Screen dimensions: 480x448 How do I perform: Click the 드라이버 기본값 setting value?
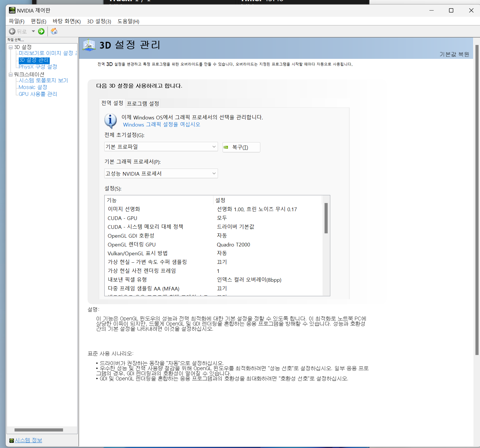click(236, 227)
